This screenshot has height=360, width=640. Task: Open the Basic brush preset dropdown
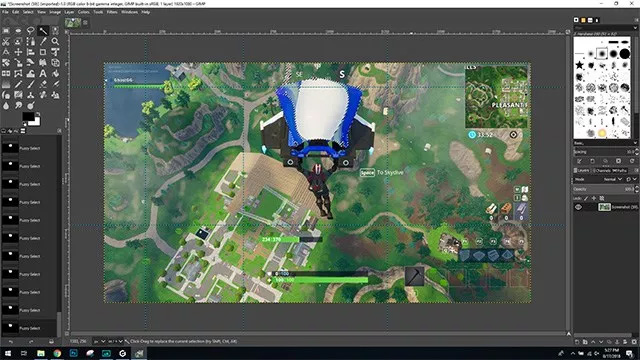[x=605, y=143]
